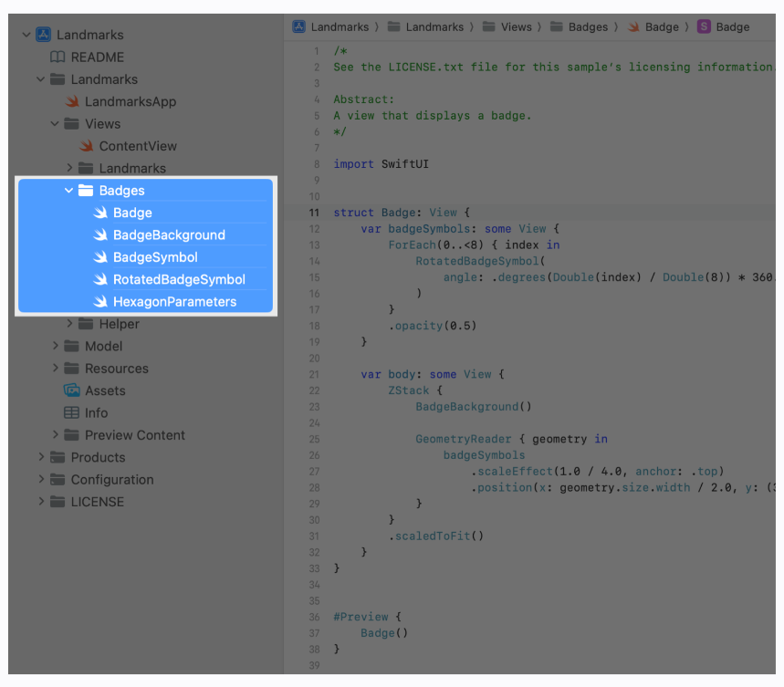Expand the Products folder
Screen dimensions: 784x687
click(x=41, y=457)
